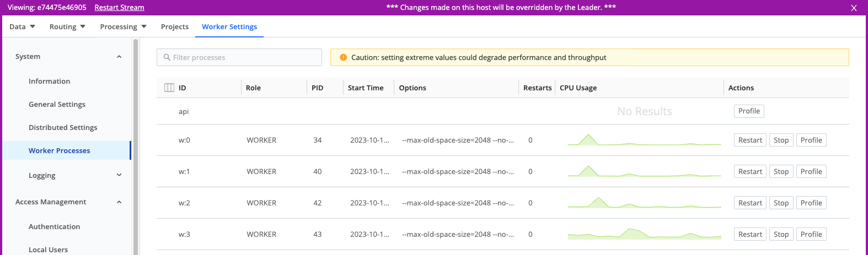This screenshot has width=868, height=255.
Task: Select the Worker Settings tab
Action: click(x=229, y=26)
